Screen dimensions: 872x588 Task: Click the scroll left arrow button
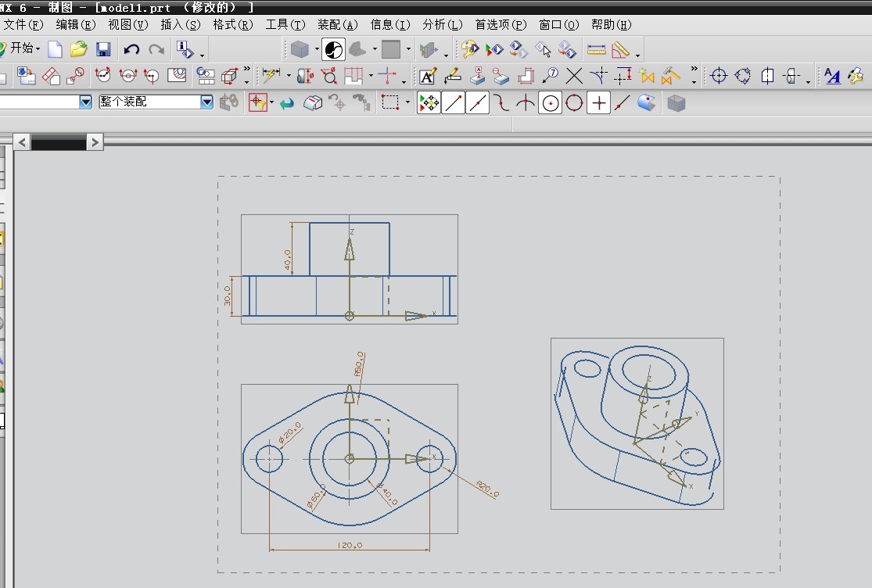(22, 142)
